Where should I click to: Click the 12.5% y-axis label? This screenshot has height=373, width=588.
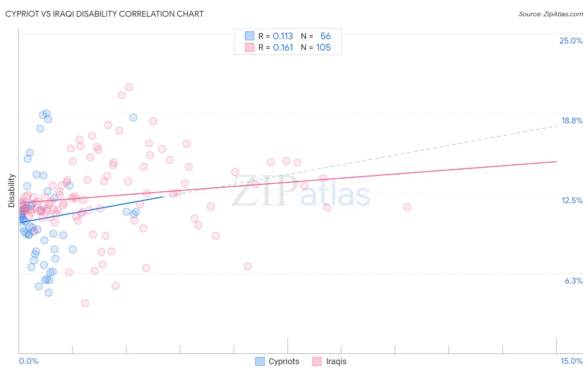(572, 200)
